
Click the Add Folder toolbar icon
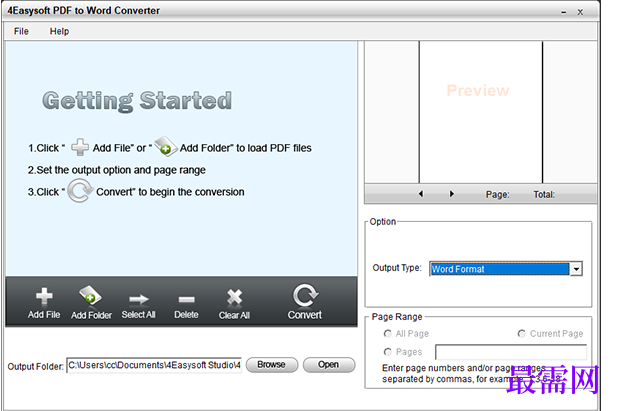91,296
